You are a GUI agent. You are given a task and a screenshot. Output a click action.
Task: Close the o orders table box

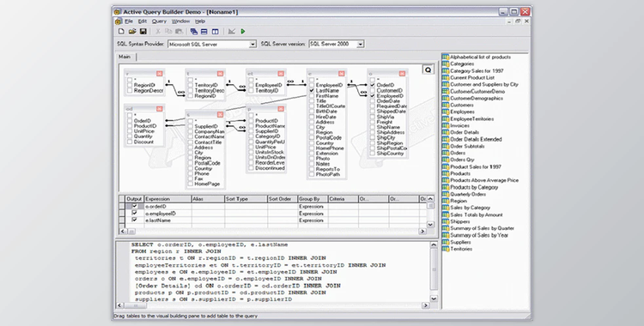403,74
